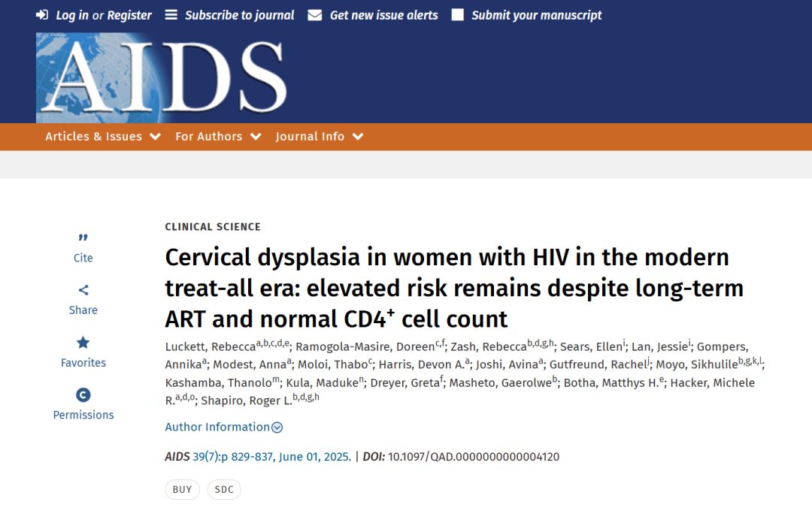
Task: Click the Log in link
Action: [72, 16]
